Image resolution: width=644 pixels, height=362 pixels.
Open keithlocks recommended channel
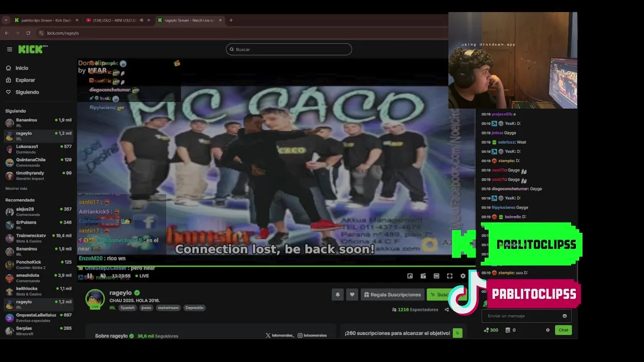[38, 291]
